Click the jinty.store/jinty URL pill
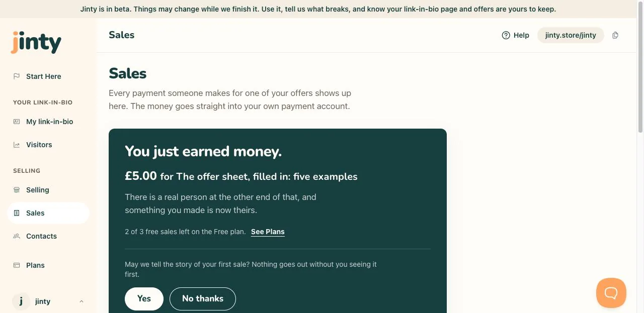644x313 pixels. coord(571,35)
